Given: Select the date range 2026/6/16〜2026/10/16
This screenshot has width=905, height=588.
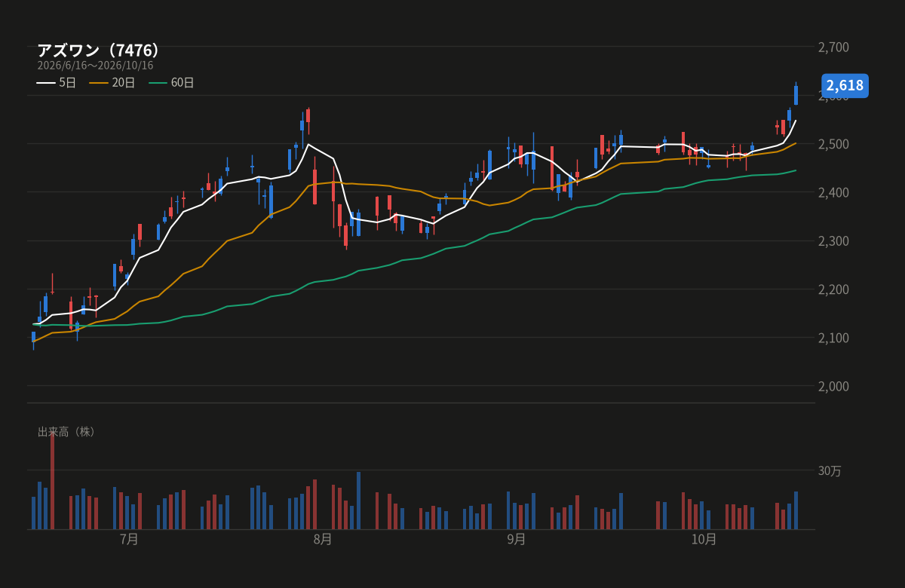Looking at the screenshot, I should pyautogui.click(x=95, y=66).
